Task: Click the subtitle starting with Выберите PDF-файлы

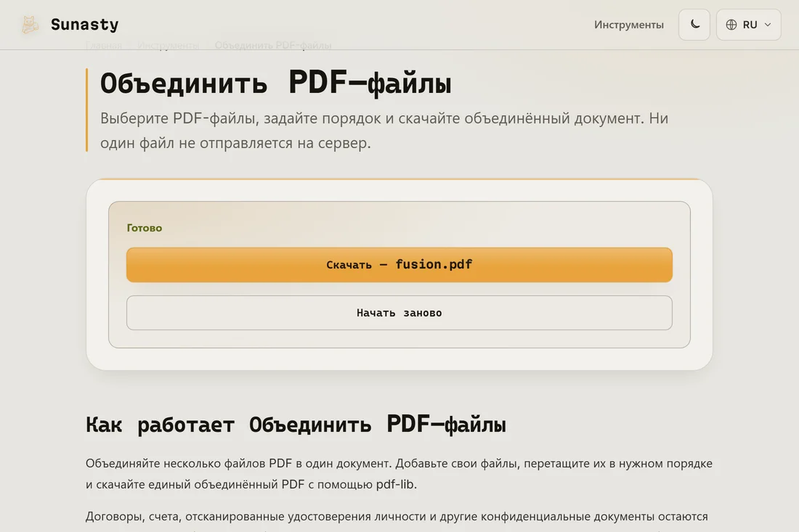Action: 384,131
